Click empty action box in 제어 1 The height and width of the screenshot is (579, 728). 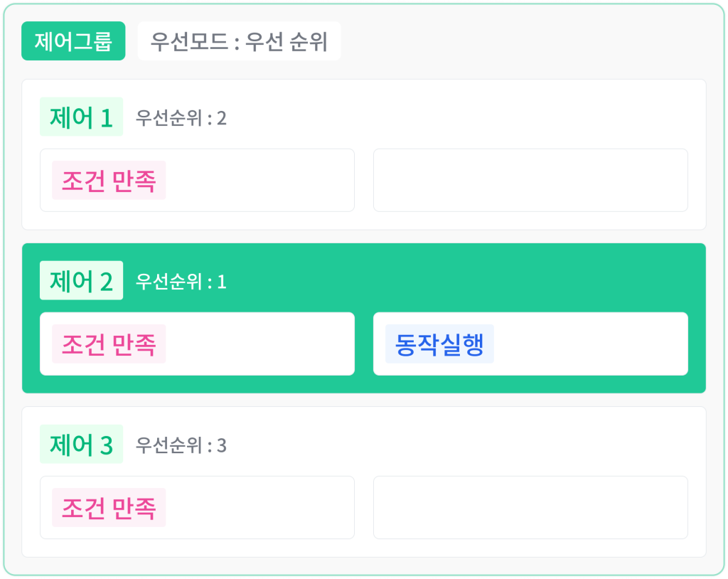(x=530, y=180)
